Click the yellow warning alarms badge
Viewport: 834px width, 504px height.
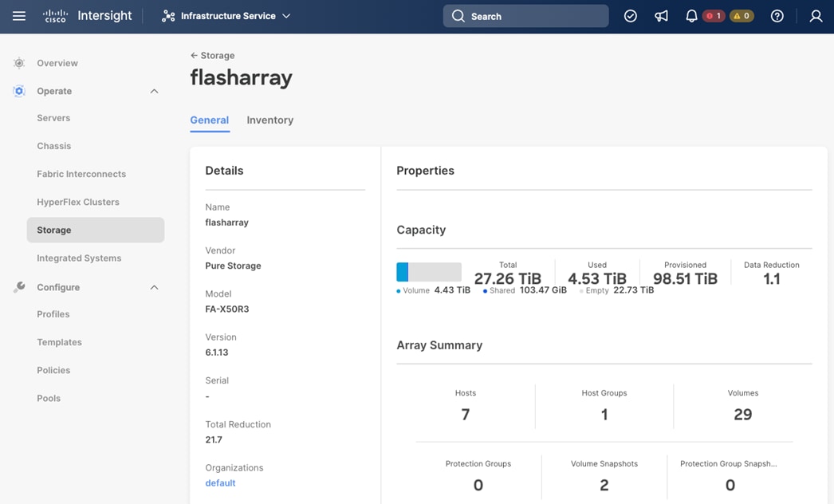(x=742, y=16)
